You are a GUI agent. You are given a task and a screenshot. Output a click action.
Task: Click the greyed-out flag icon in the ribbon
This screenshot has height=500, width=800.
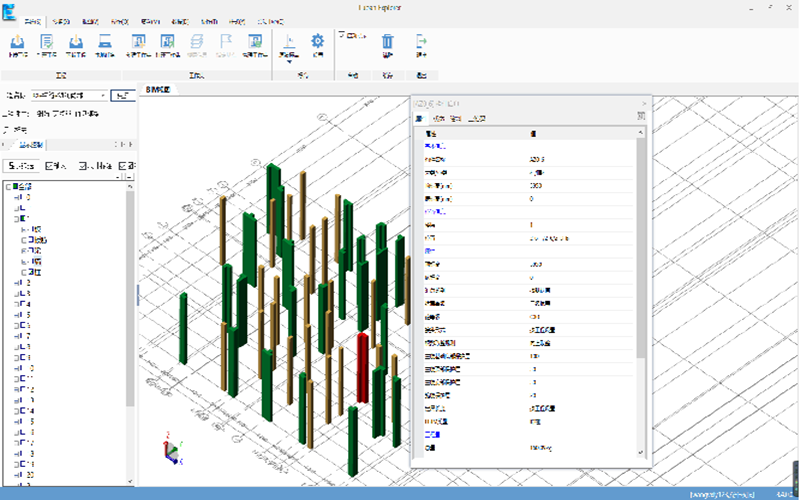[226, 41]
